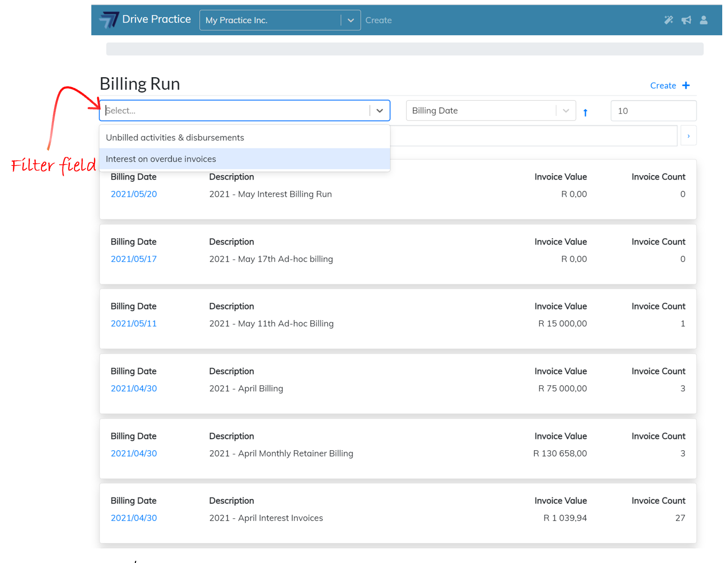This screenshot has height=563, width=728.
Task: Click the Drive Practice logo icon
Action: point(109,20)
